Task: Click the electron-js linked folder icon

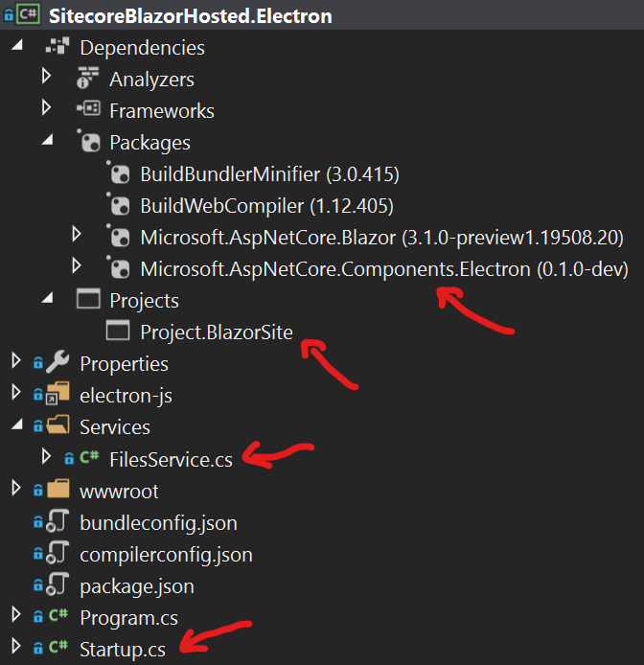Action: [x=57, y=396]
